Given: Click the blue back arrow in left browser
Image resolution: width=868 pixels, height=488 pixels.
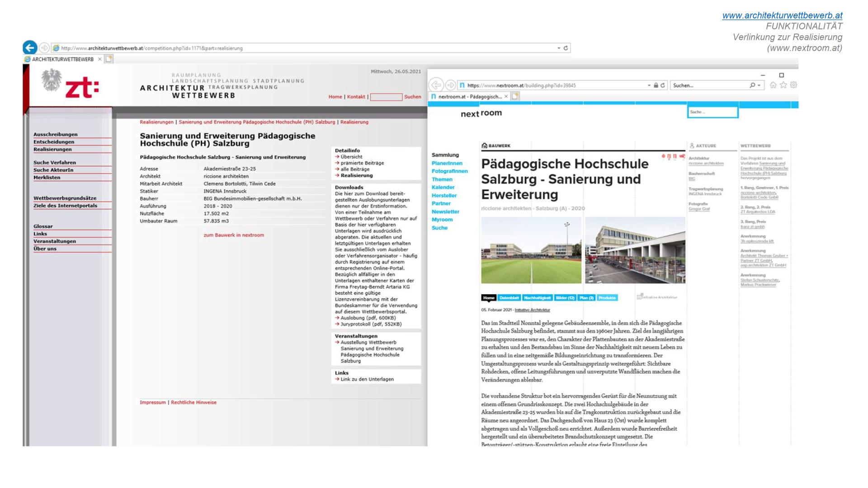Looking at the screenshot, I should coord(30,47).
